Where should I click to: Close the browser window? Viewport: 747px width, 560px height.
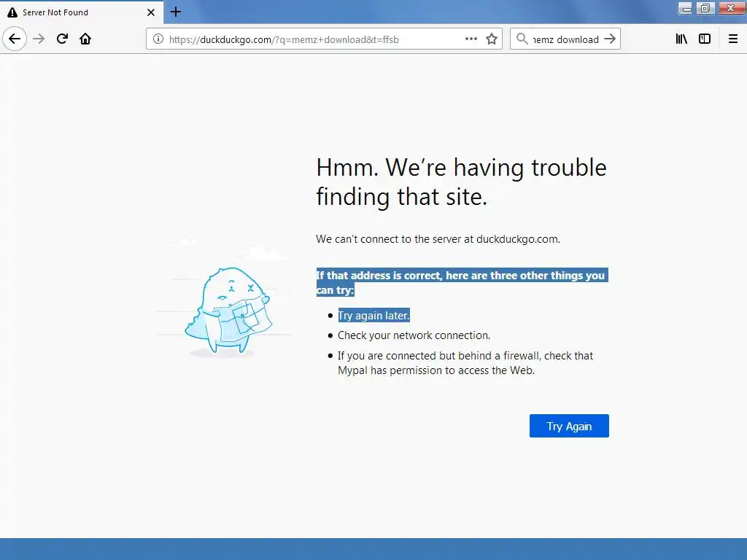(731, 8)
